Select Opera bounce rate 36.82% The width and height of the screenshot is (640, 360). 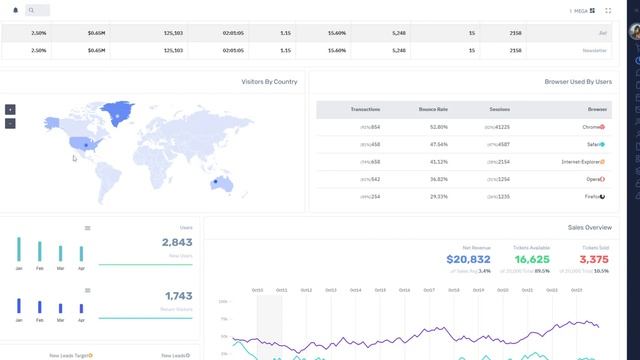pyautogui.click(x=439, y=179)
